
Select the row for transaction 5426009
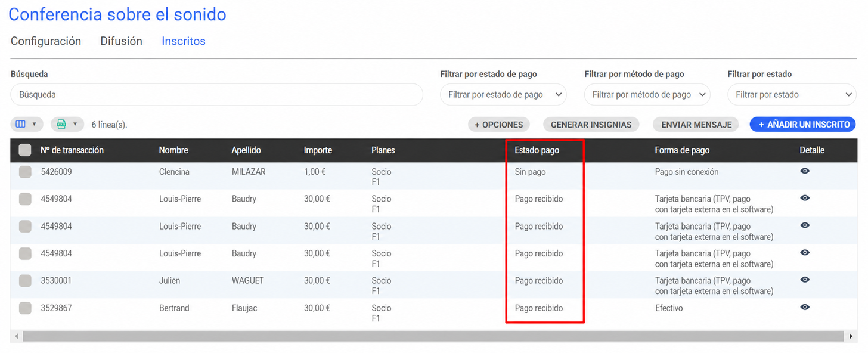25,172
